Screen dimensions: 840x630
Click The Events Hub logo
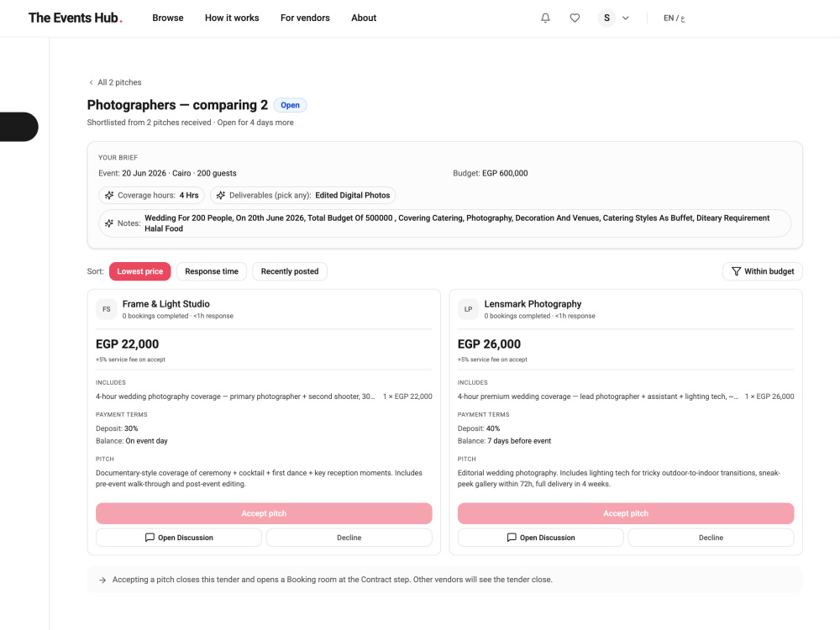(76, 18)
